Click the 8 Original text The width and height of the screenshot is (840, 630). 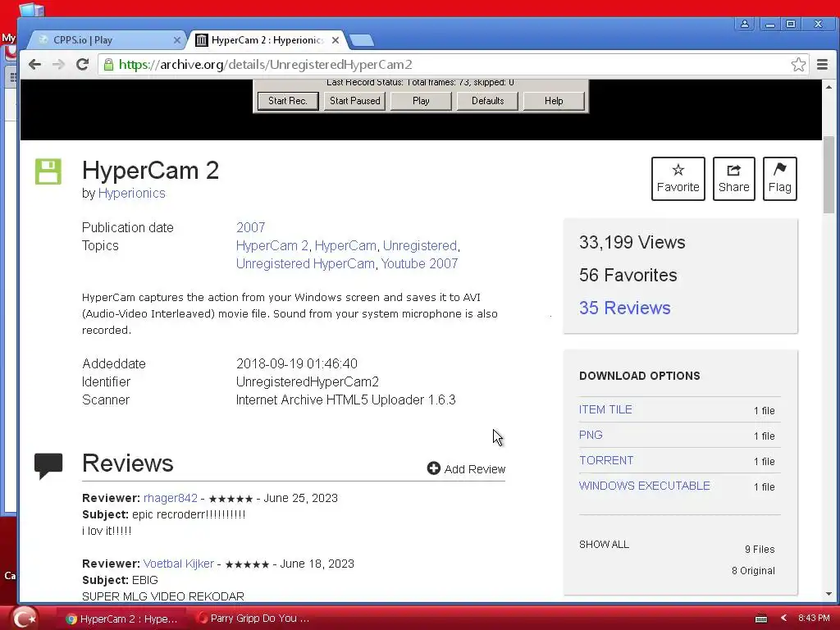[x=753, y=571]
